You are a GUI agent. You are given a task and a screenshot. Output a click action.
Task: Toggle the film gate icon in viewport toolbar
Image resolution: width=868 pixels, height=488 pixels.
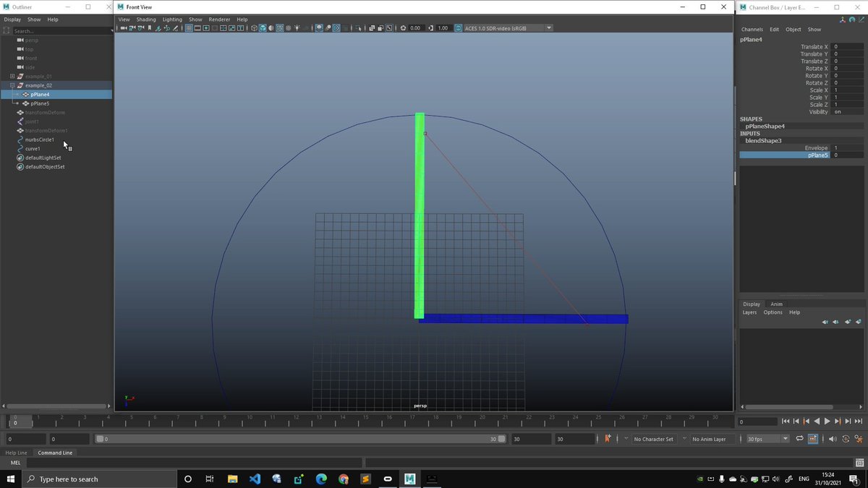pos(197,27)
